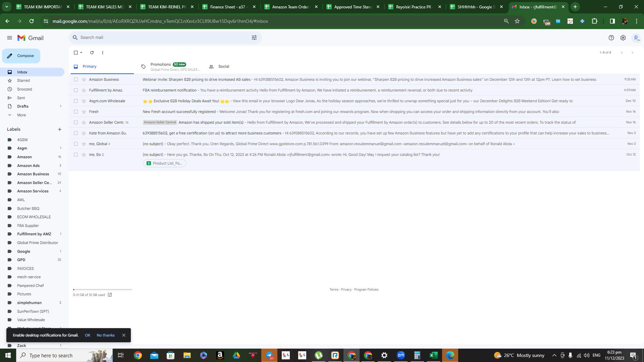The height and width of the screenshot is (362, 644).
Task: Compose a new email
Action: [21, 56]
